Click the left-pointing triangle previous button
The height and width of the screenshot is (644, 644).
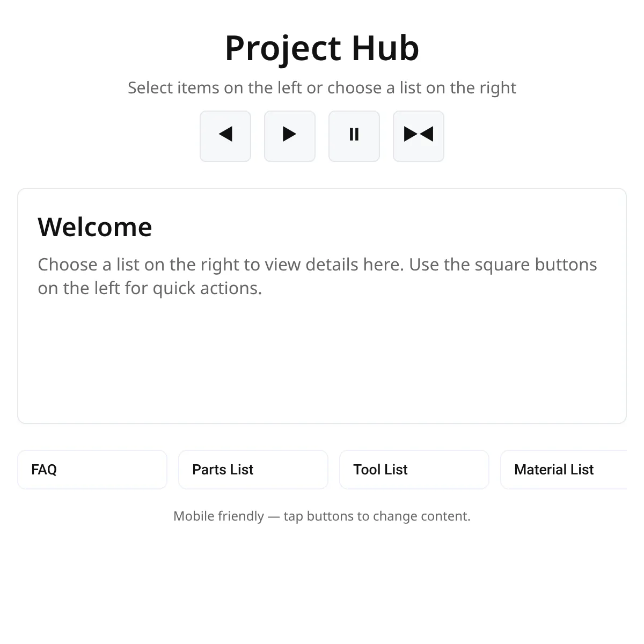[x=225, y=136]
